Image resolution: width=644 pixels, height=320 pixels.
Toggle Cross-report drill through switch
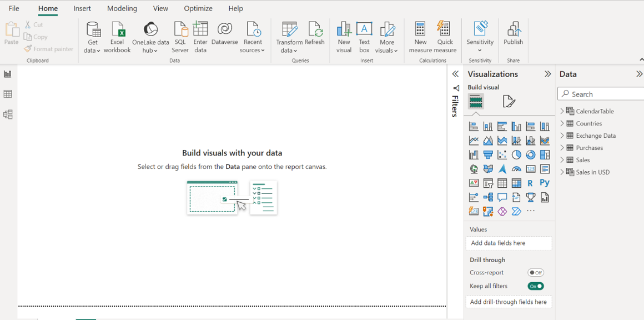pos(535,273)
